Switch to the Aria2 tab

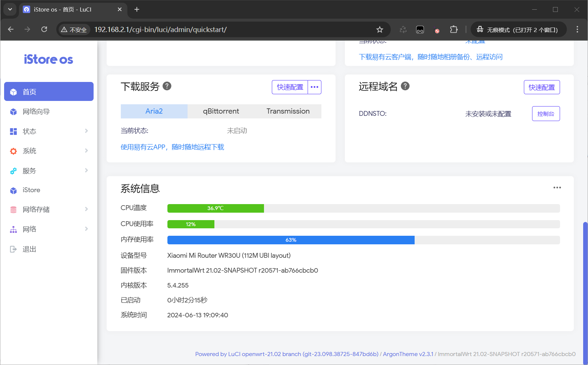154,111
